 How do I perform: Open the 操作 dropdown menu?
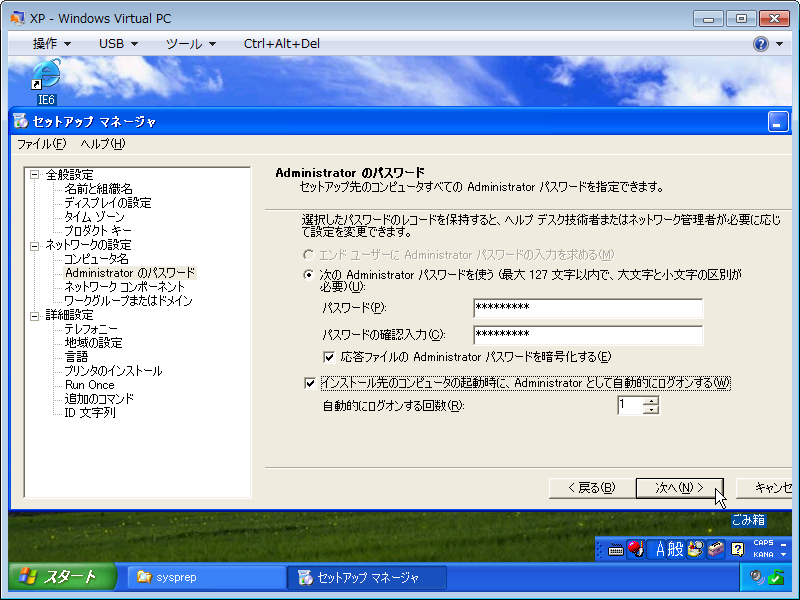pyautogui.click(x=52, y=44)
